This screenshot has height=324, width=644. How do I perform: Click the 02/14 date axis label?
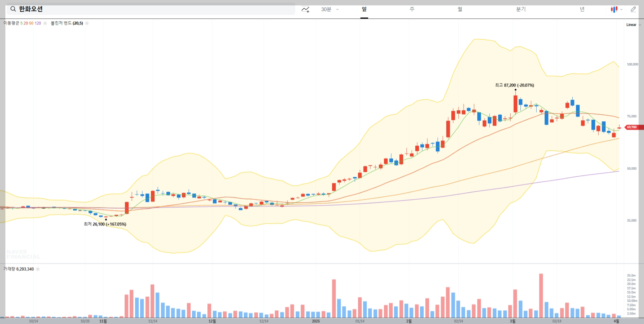click(x=459, y=321)
